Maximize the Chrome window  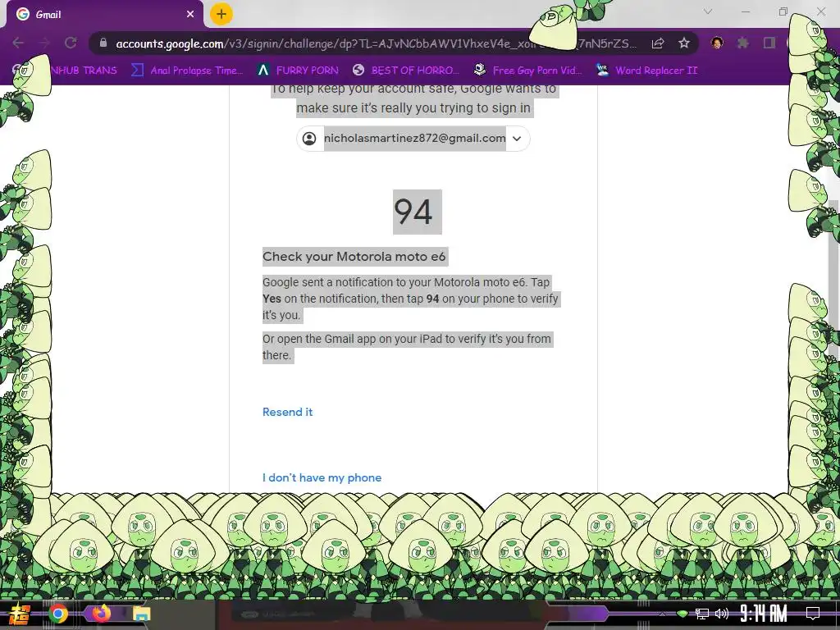tap(783, 11)
